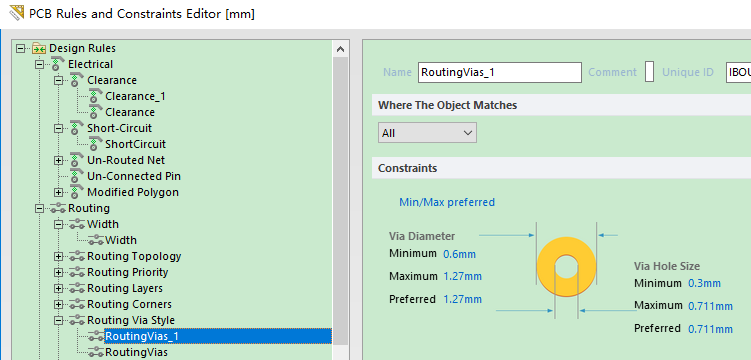Screen dimensions: 751x360
Task: Edit Via Diameter Minimum value 0.6mm
Action: [x=460, y=254]
